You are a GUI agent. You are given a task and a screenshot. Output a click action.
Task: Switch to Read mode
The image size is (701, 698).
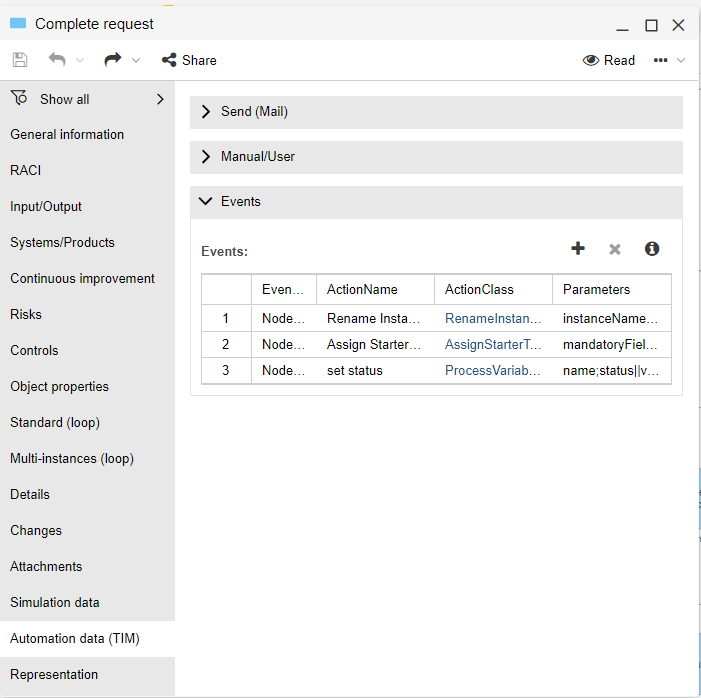pyautogui.click(x=608, y=60)
